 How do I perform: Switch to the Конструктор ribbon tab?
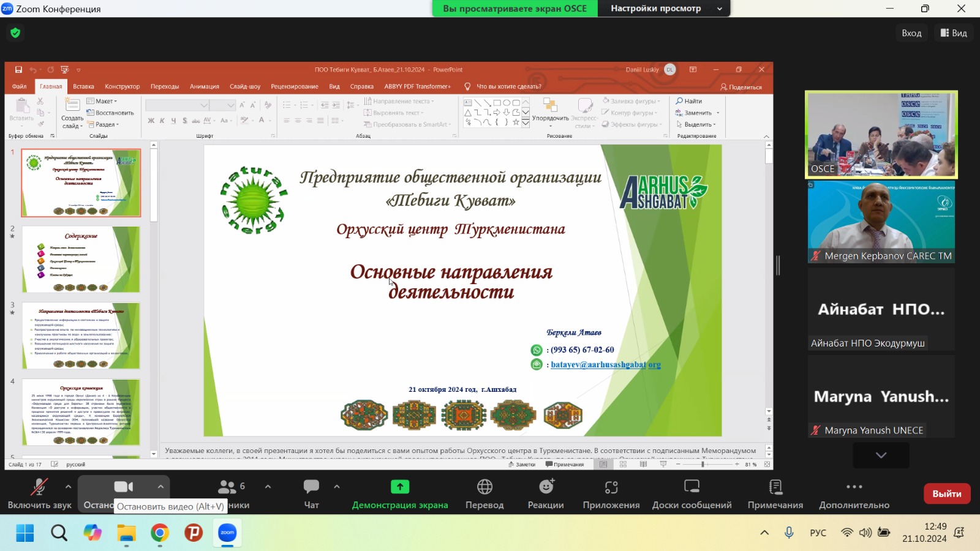[123, 86]
